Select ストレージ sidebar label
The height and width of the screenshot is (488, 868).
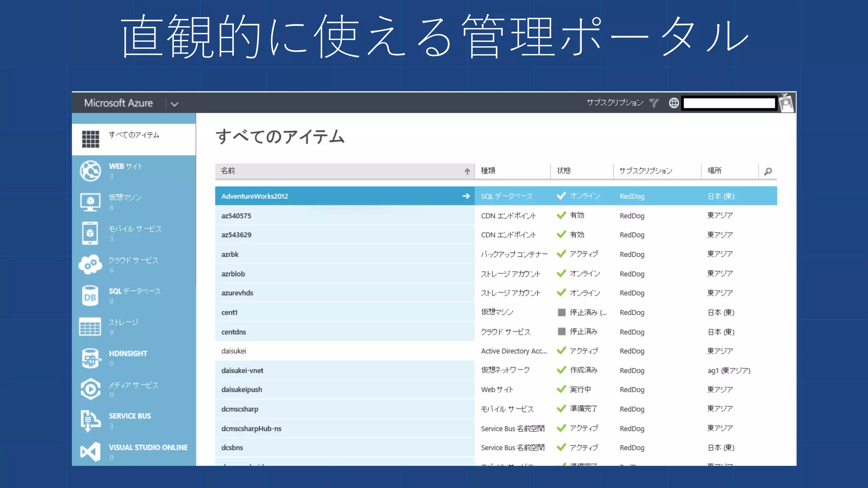pos(123,322)
